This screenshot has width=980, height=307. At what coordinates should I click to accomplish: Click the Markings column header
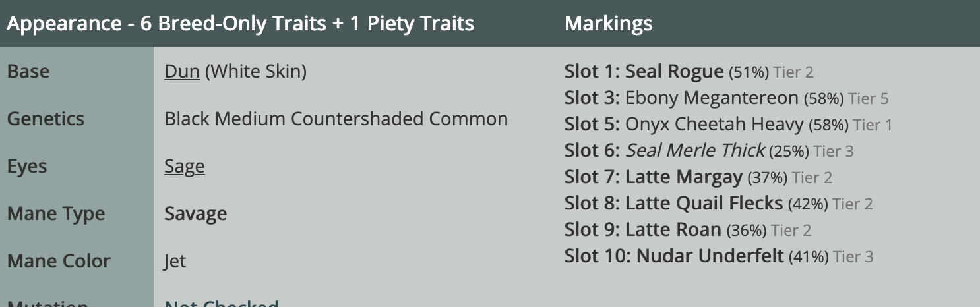[x=609, y=24]
